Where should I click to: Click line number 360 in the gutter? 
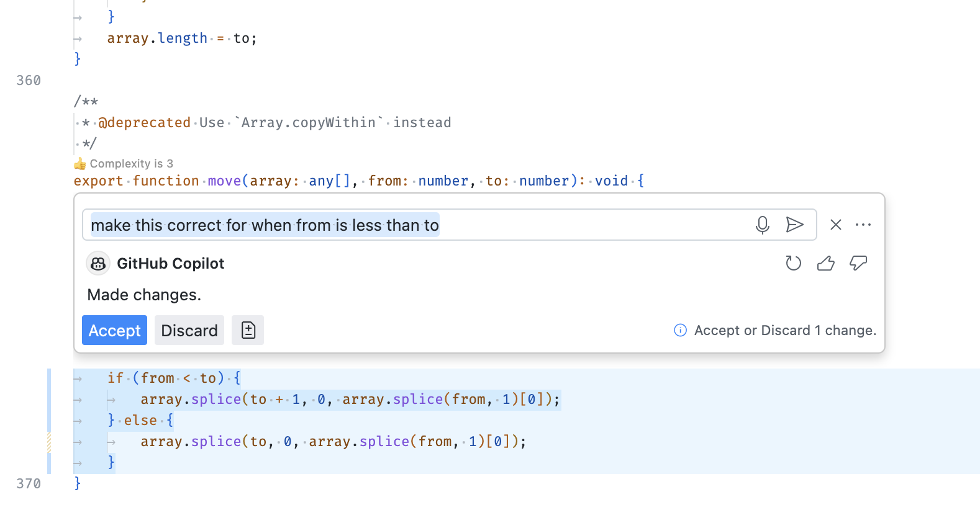pos(29,81)
